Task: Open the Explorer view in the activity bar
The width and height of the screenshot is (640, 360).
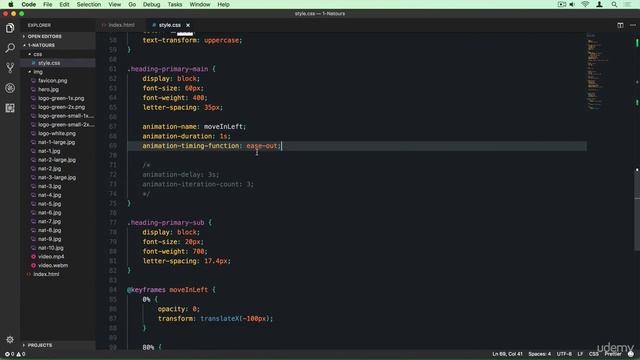Action: point(10,28)
